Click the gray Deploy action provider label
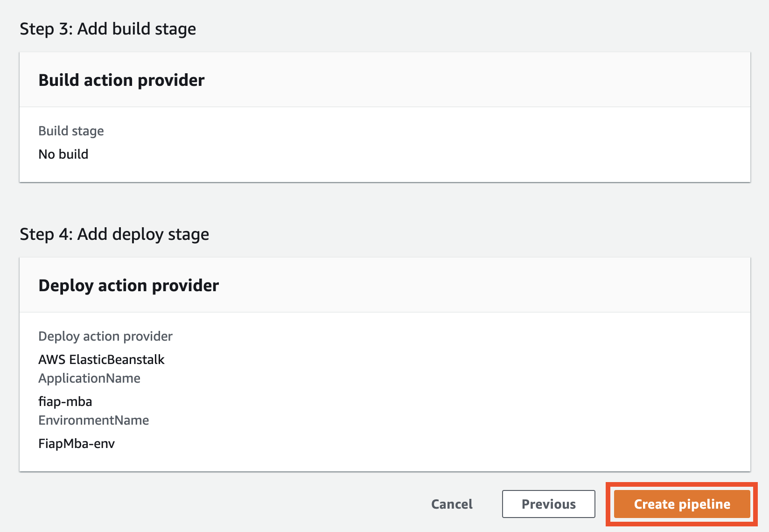Screen dimensions: 769x532 [105, 336]
